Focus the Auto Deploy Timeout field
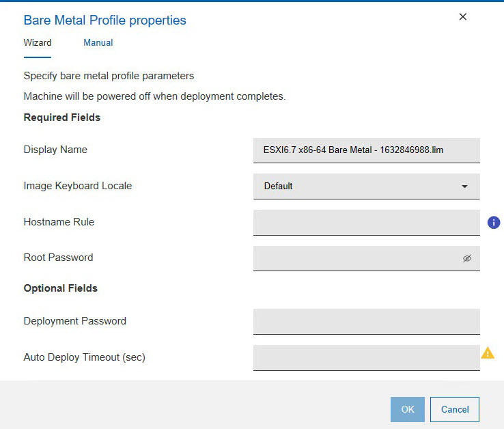504x429 pixels. [366, 357]
